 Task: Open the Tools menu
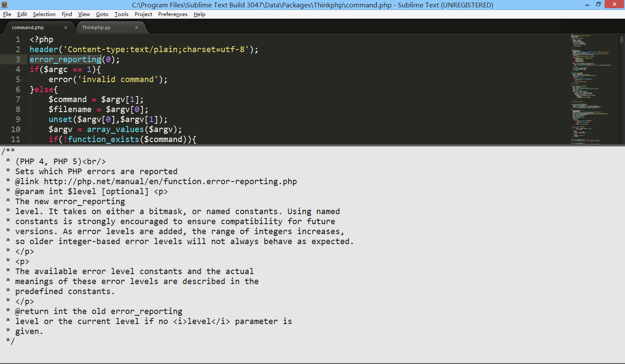[x=122, y=14]
